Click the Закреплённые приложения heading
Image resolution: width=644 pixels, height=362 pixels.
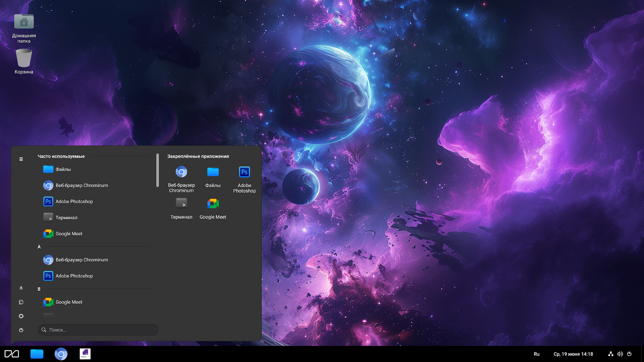coord(198,156)
